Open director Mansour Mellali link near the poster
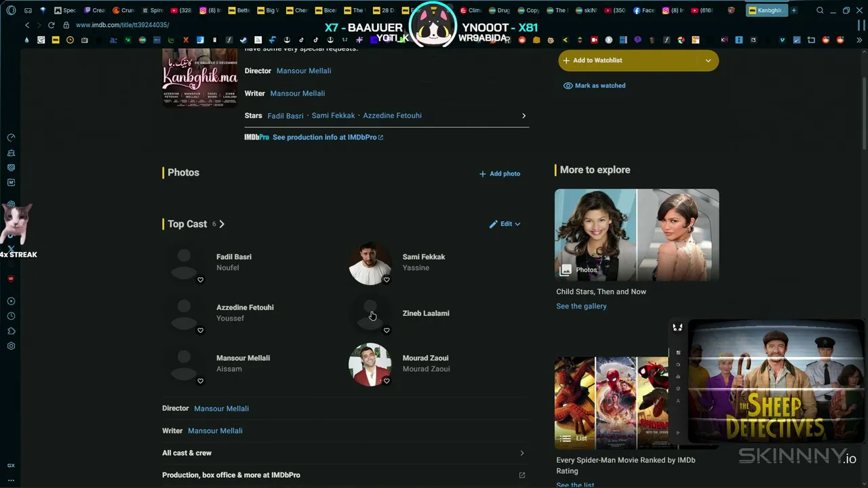Image resolution: width=868 pixels, height=488 pixels. 304,70
